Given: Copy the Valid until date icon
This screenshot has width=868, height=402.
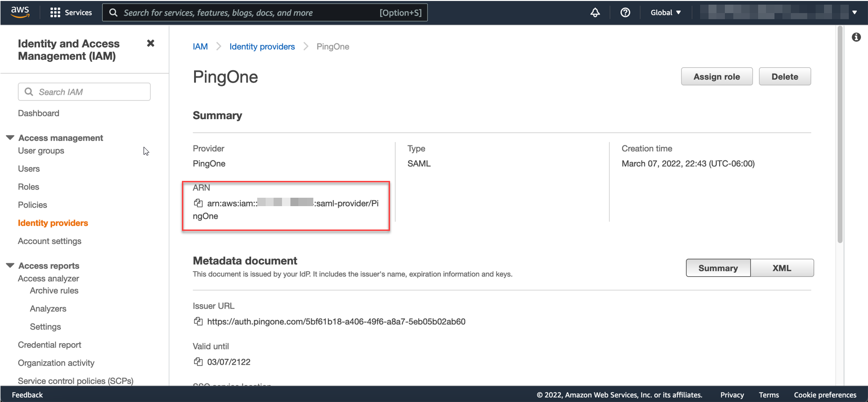Looking at the screenshot, I should tap(198, 361).
